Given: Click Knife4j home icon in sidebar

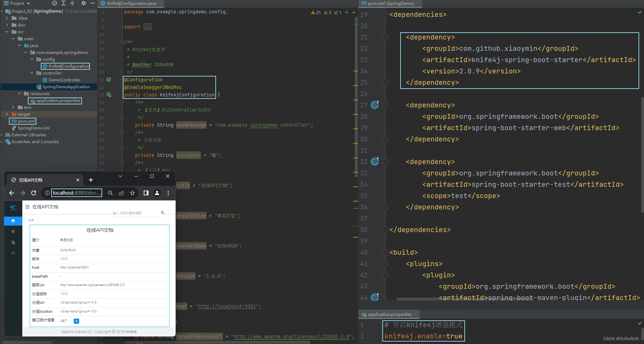Looking at the screenshot, I should 13,220.
